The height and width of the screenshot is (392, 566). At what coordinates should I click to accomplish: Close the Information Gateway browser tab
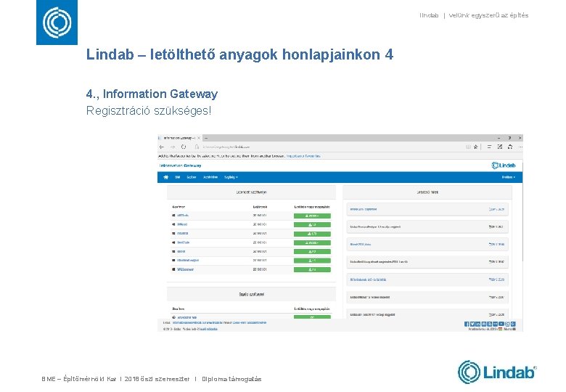coord(199,138)
